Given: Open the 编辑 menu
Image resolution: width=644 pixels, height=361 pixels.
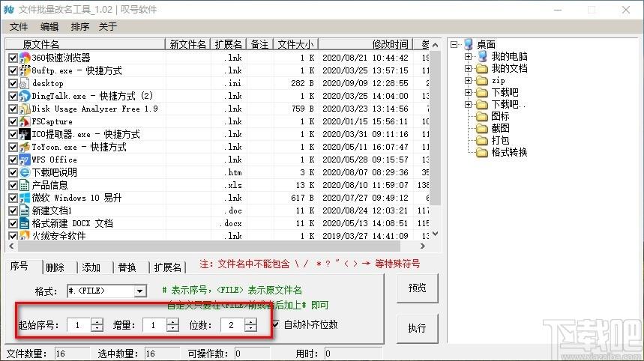Looking at the screenshot, I should click(x=49, y=27).
